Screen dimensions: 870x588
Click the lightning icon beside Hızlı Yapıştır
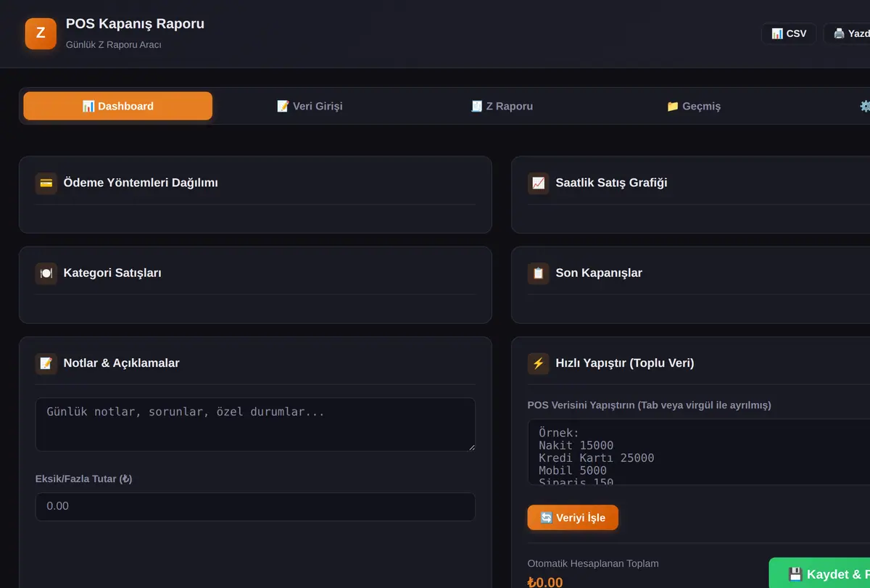539,363
